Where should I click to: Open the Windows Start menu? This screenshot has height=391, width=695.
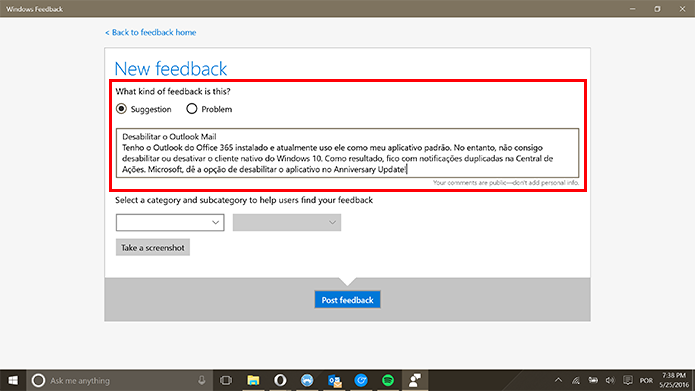coord(13,380)
